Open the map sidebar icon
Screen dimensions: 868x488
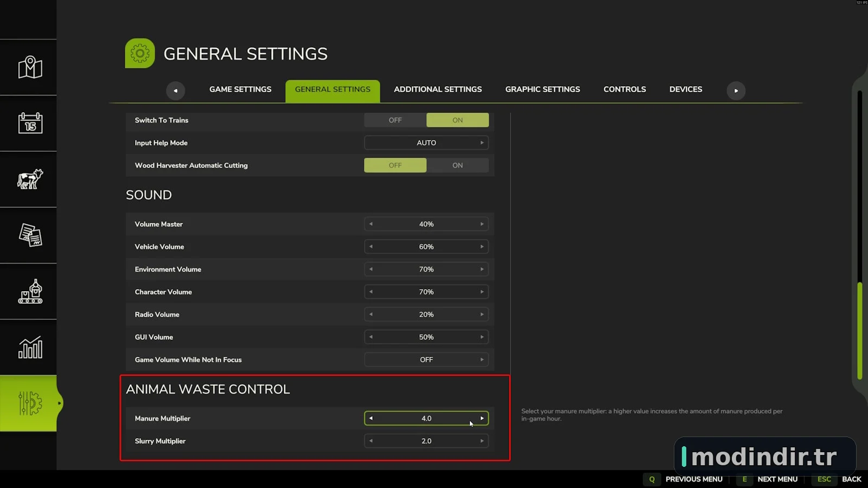[30, 67]
